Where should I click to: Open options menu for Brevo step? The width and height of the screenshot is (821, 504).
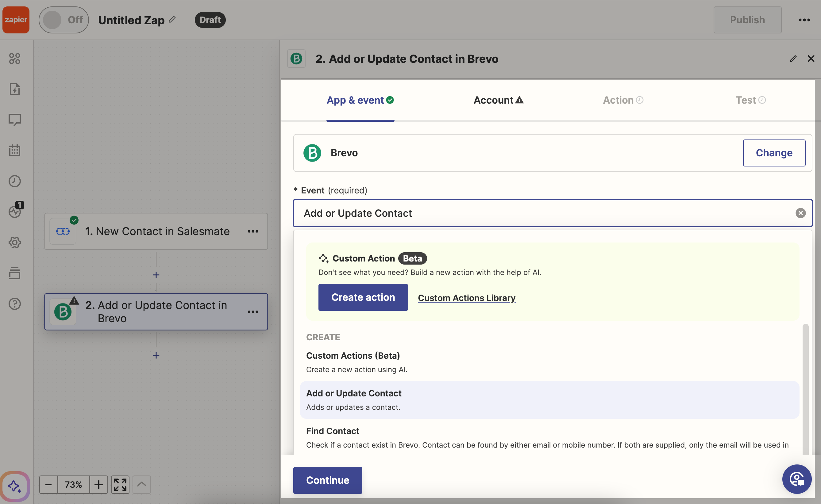tap(253, 312)
